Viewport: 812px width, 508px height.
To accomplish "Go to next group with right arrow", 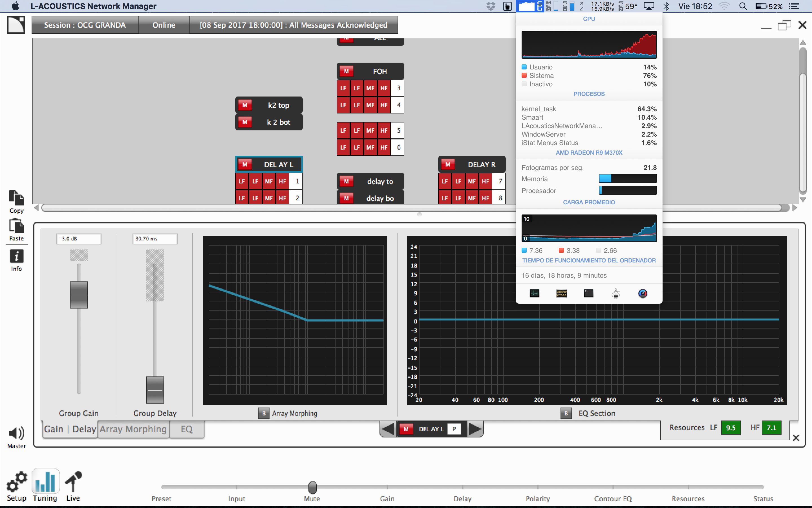I will pos(475,429).
